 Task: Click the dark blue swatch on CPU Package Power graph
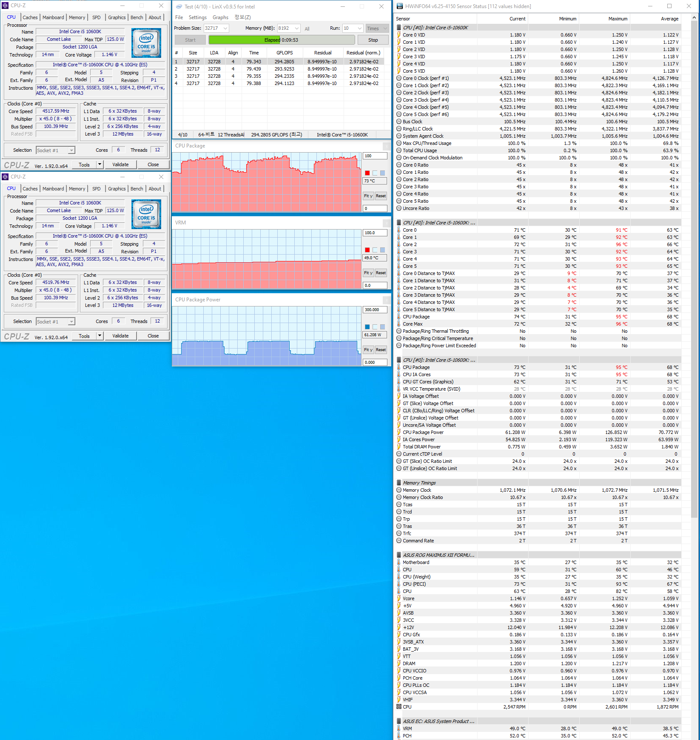point(367,327)
